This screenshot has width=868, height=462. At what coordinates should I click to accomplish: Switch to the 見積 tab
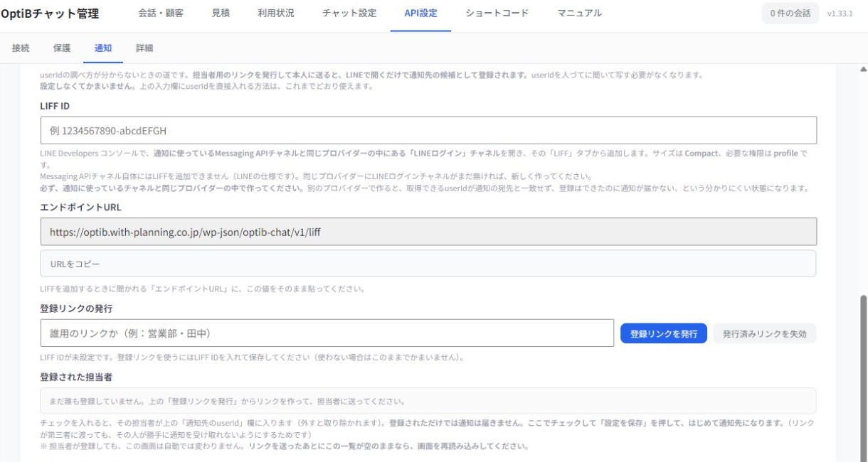pyautogui.click(x=221, y=14)
